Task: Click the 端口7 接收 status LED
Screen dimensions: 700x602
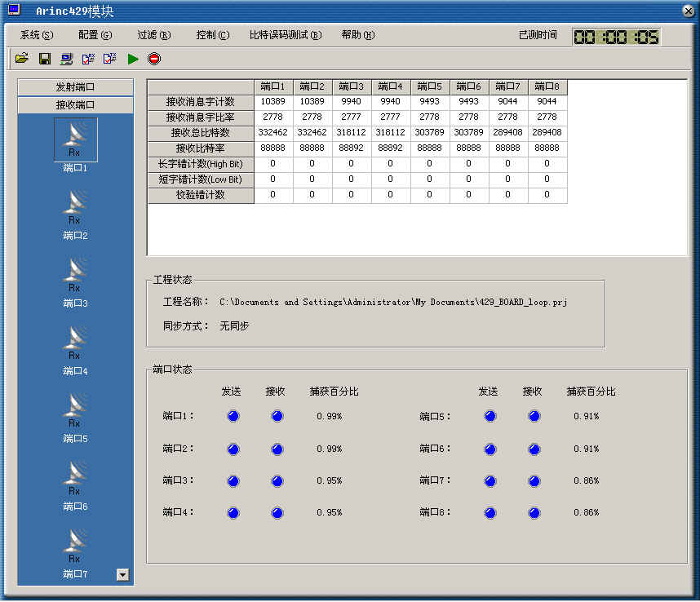Action: tap(534, 481)
